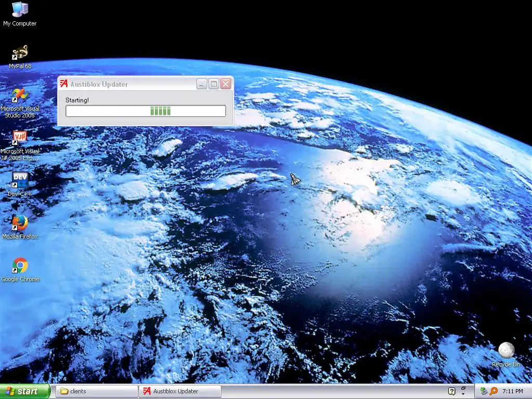
Task: Click the Starting! status text
Action: (x=77, y=100)
